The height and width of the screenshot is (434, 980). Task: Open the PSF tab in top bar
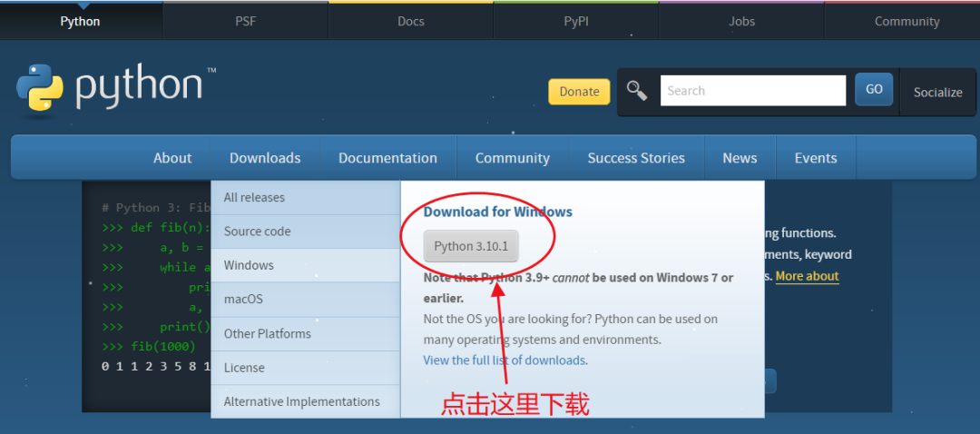(246, 21)
